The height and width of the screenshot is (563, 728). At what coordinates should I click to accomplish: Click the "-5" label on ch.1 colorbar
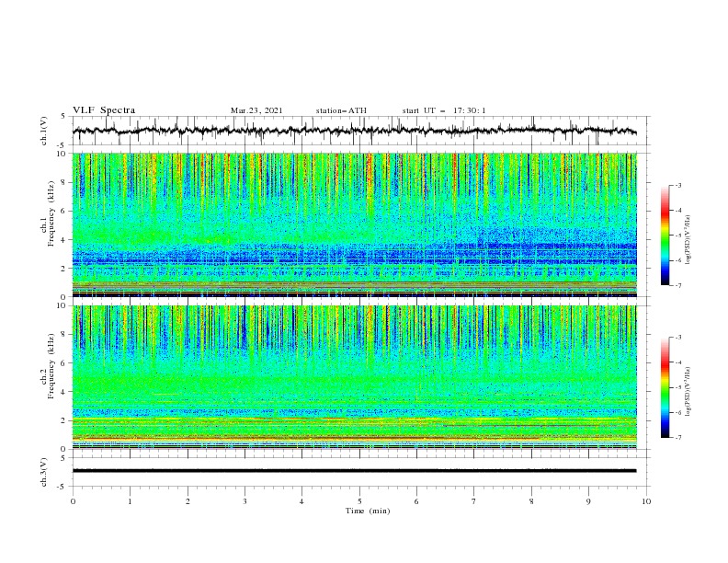[x=678, y=236]
